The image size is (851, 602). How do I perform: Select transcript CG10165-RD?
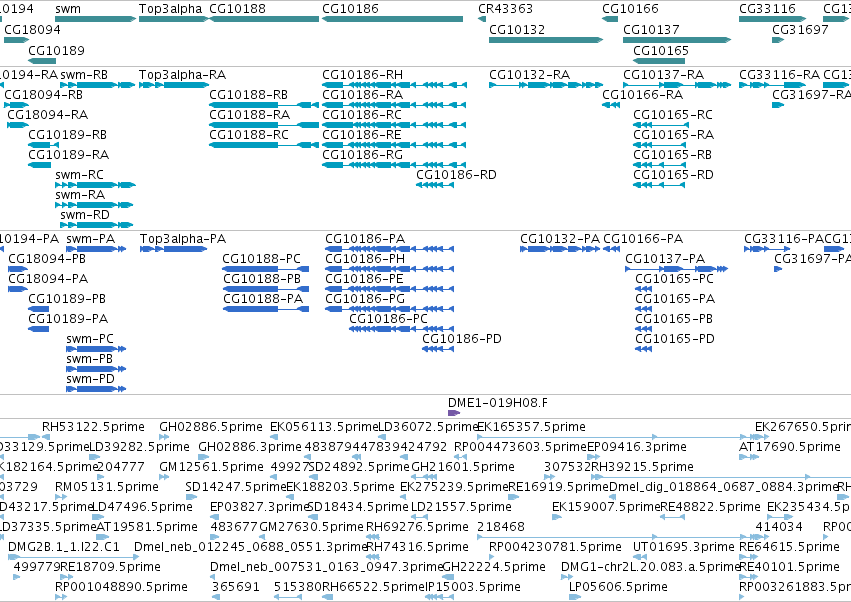(x=673, y=175)
